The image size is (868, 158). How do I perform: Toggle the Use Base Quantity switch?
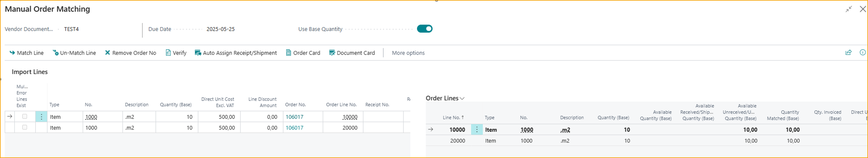pyautogui.click(x=424, y=29)
